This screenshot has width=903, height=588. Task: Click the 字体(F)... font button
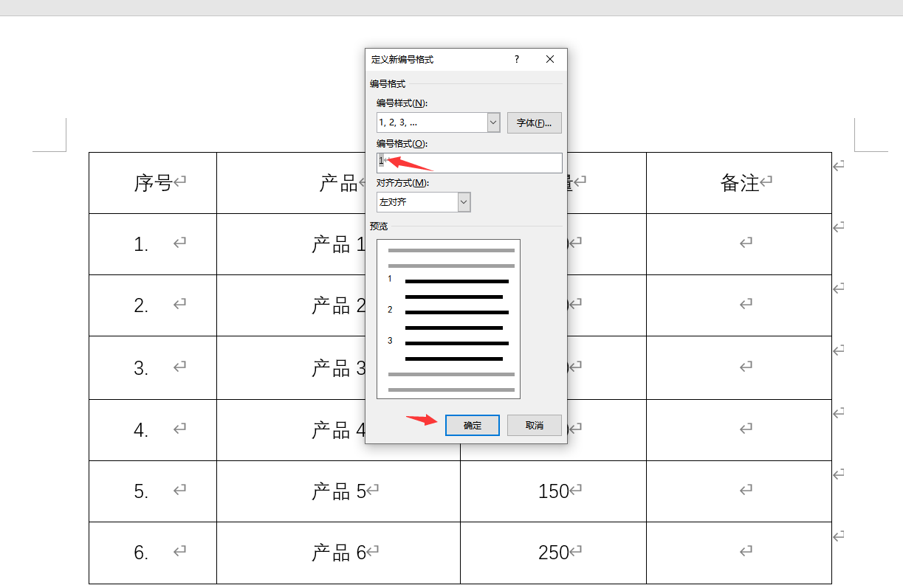[x=535, y=123]
